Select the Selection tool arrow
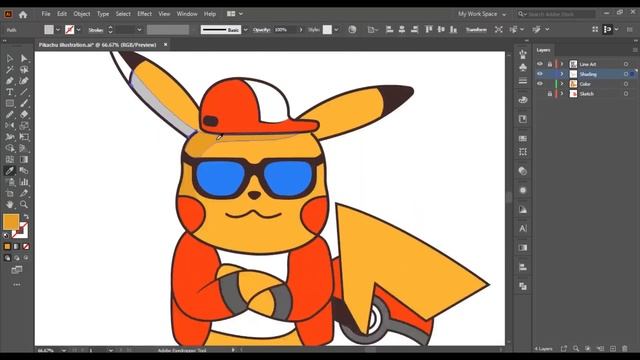 (x=10, y=58)
